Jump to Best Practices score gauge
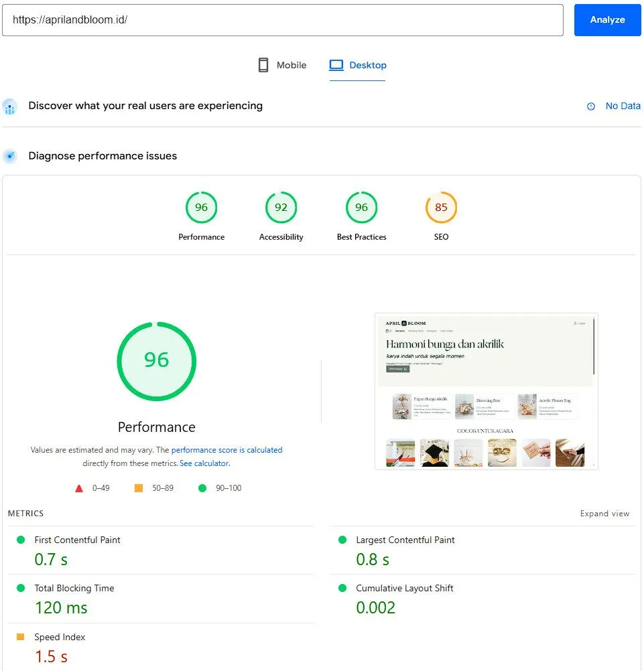The image size is (644, 671). pos(361,208)
